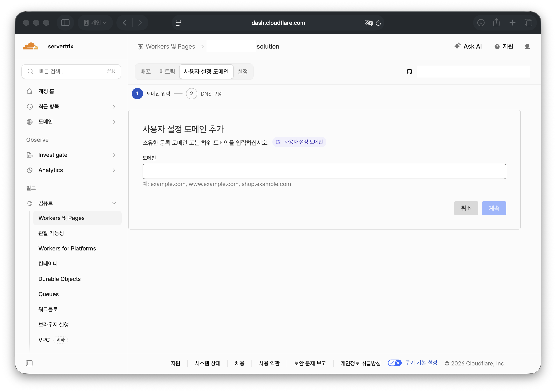Open 쿠키 기본 설정
The width and height of the screenshot is (556, 392).
(x=421, y=363)
